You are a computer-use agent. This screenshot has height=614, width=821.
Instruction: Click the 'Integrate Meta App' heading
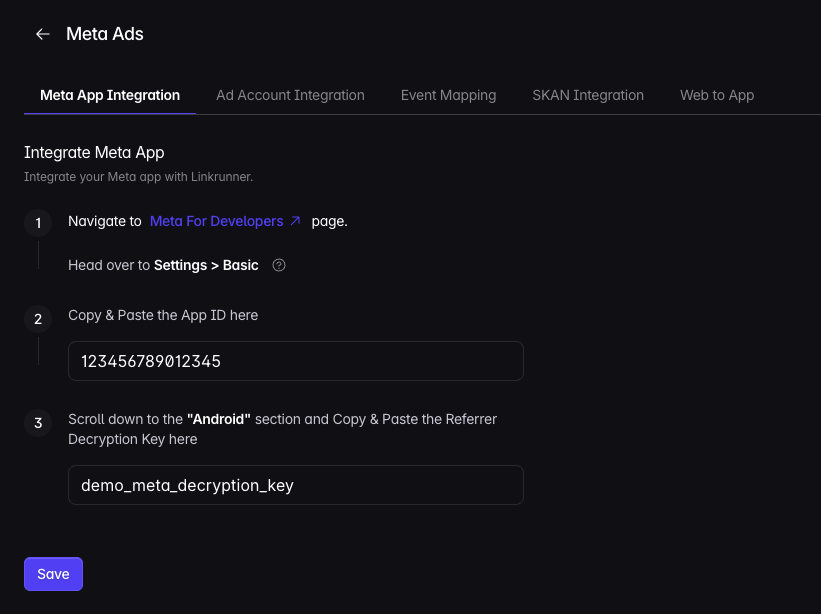94,152
